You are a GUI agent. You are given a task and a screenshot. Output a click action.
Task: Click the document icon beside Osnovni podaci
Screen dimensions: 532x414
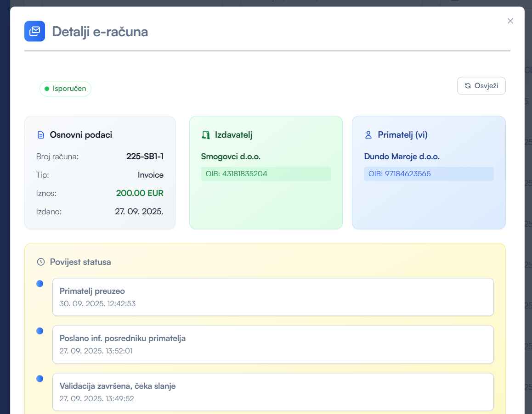(x=41, y=135)
